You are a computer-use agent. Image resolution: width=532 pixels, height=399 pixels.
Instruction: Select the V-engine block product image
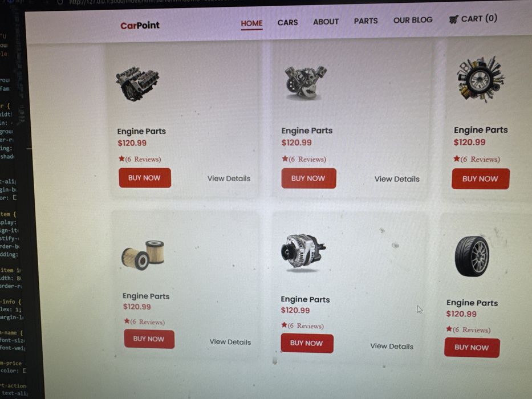[x=137, y=83]
